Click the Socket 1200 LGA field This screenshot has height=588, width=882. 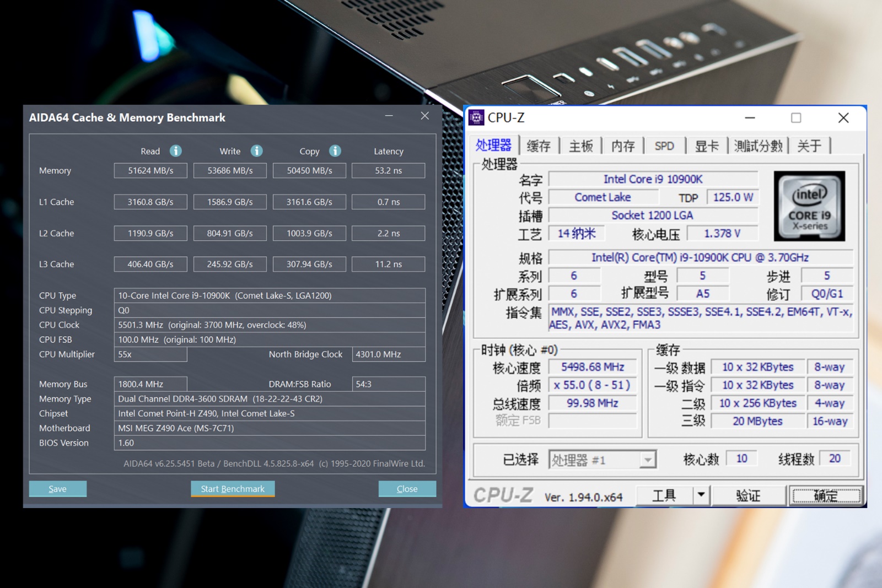tap(653, 215)
